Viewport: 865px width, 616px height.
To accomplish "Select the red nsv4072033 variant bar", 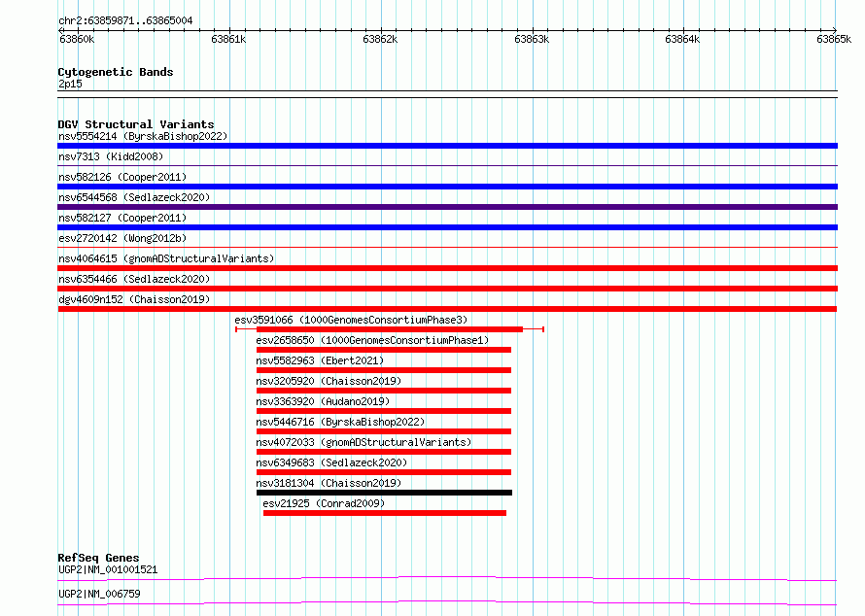I will pos(384,452).
